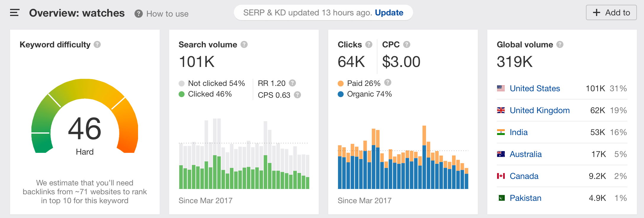Click the Clicks help question mark

(369, 44)
